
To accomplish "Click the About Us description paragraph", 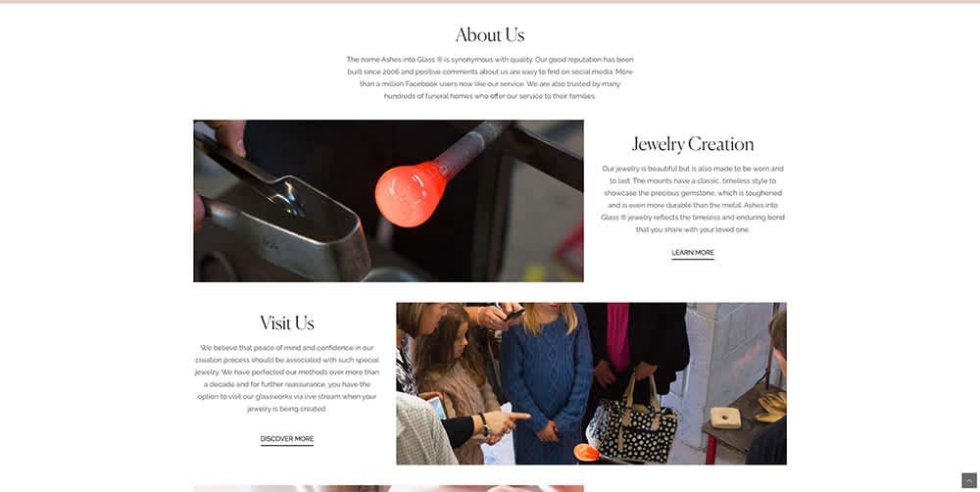I will coord(490,78).
